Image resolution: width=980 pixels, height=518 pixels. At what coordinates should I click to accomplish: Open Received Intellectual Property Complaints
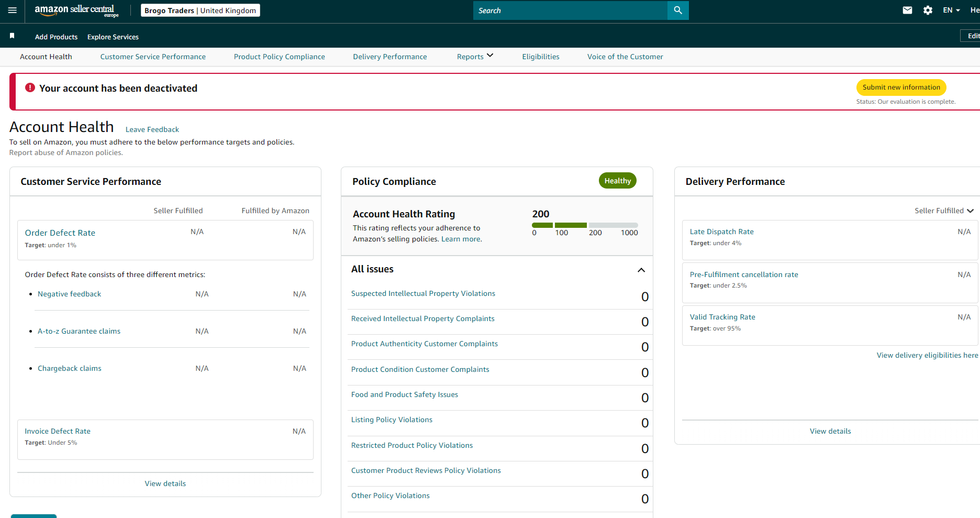423,318
